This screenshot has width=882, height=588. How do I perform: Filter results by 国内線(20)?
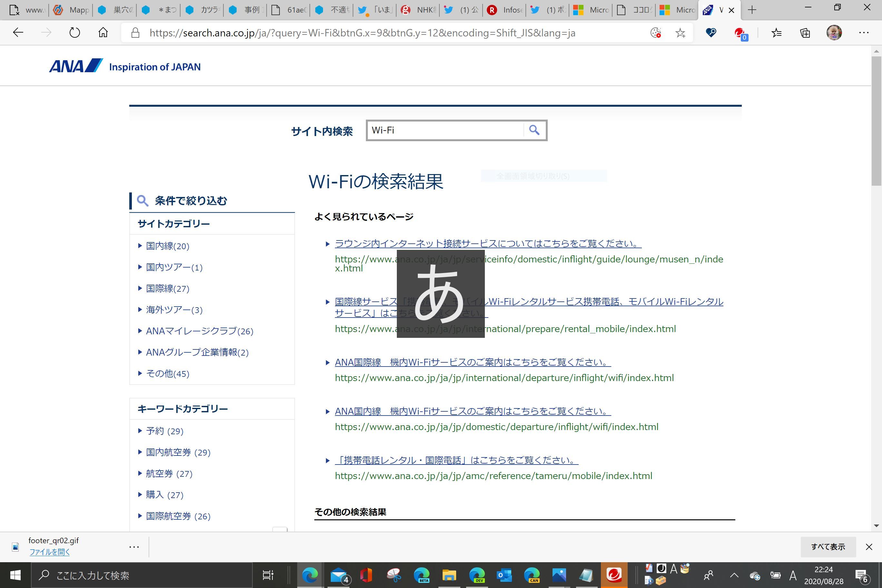pos(168,246)
